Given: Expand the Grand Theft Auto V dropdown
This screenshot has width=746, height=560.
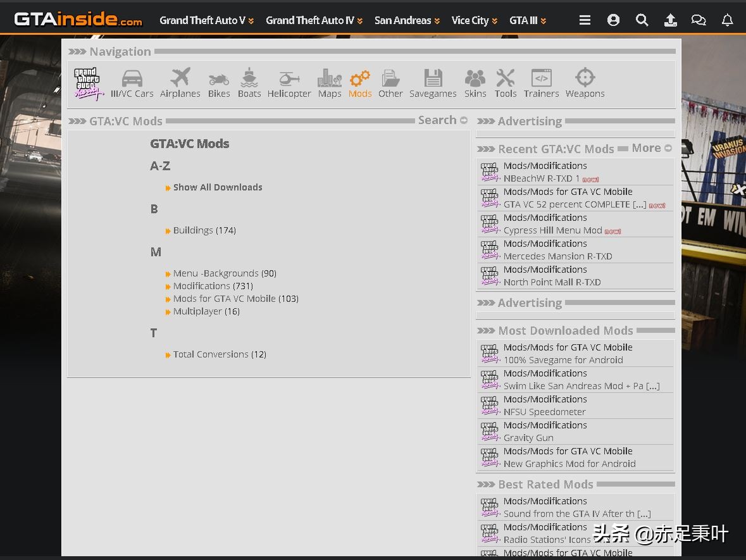Looking at the screenshot, I should [x=206, y=20].
